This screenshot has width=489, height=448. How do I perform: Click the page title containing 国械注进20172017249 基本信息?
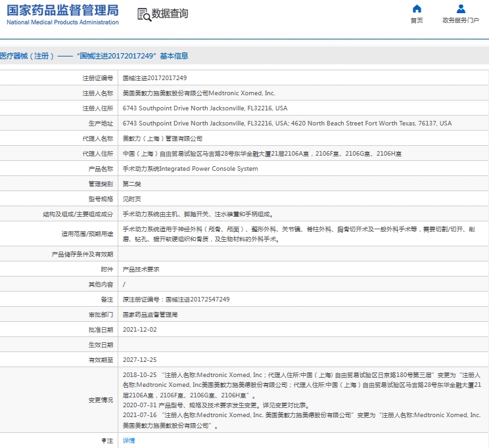click(x=94, y=56)
